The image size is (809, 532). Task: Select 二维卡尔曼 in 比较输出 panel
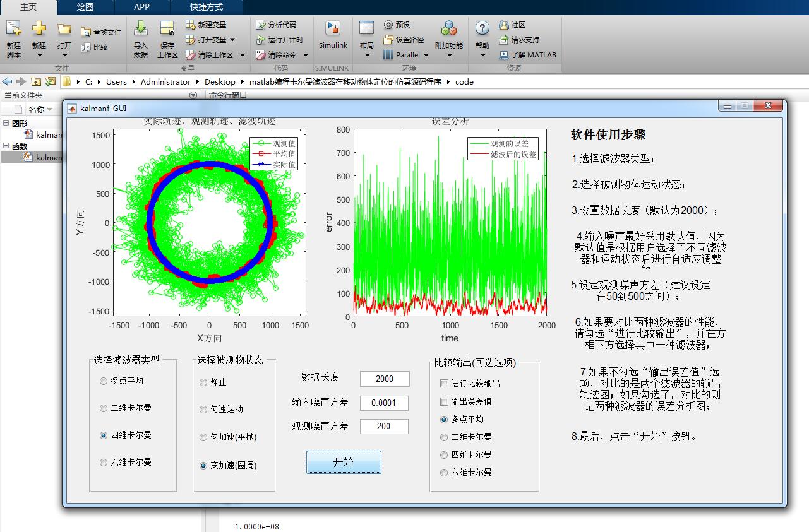coord(444,437)
